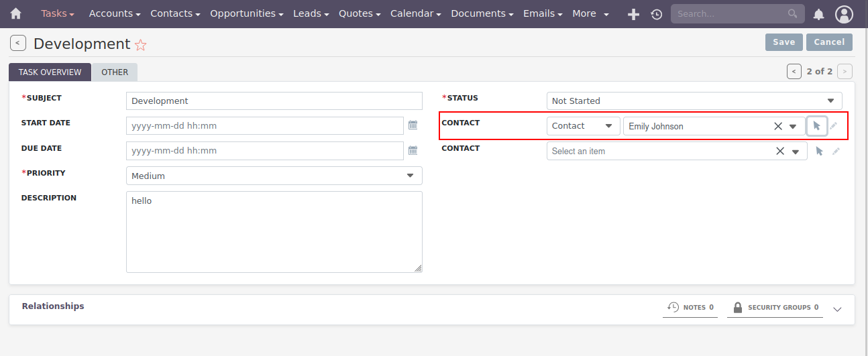Open the Tasks menu
This screenshot has height=356, width=868.
pyautogui.click(x=58, y=13)
